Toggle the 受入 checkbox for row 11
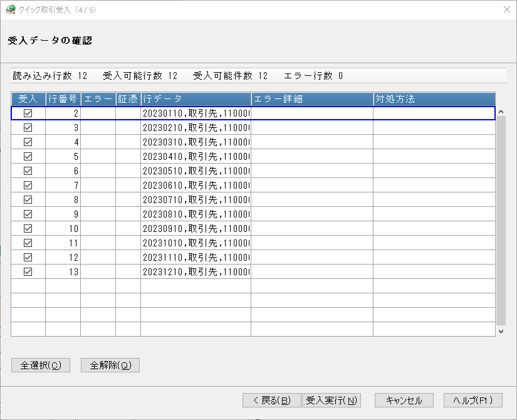The image size is (517, 420). pyautogui.click(x=28, y=243)
